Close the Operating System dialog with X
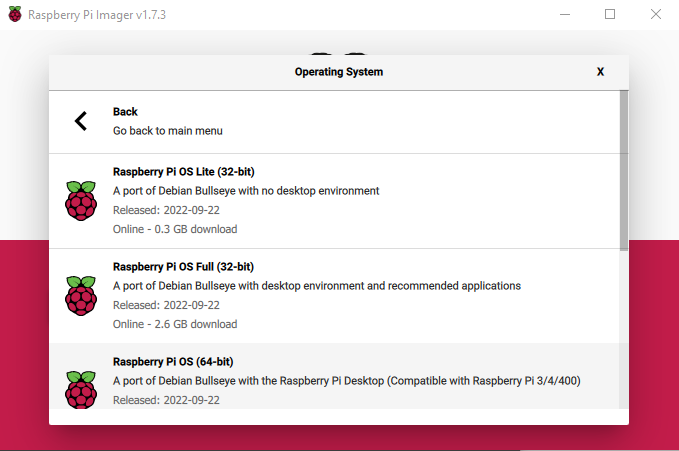The width and height of the screenshot is (679, 451). [x=600, y=72]
